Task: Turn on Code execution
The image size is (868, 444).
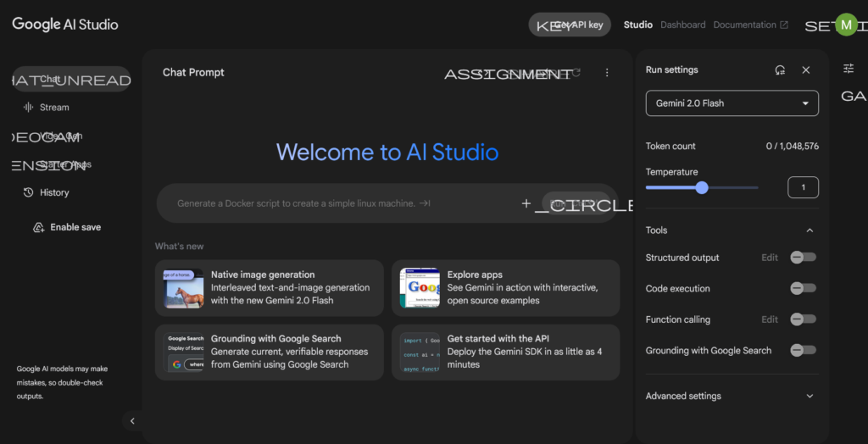Action: point(802,288)
